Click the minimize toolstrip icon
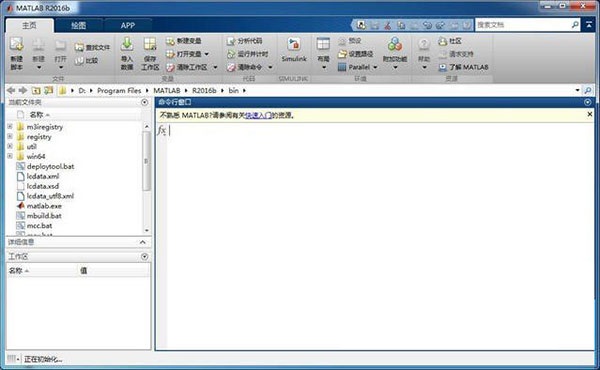Image resolution: width=600 pixels, height=370 pixels. 589,25
